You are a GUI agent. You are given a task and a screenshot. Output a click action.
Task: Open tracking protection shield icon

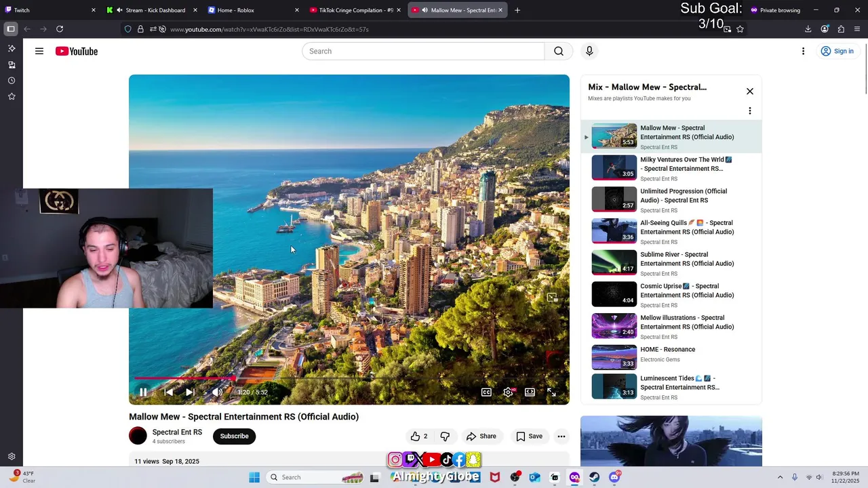pos(127,29)
